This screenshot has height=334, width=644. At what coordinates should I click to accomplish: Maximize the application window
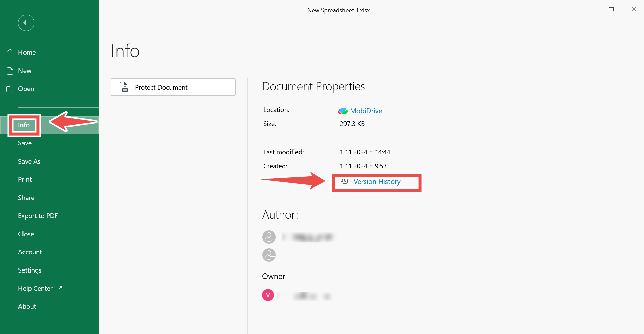click(611, 9)
